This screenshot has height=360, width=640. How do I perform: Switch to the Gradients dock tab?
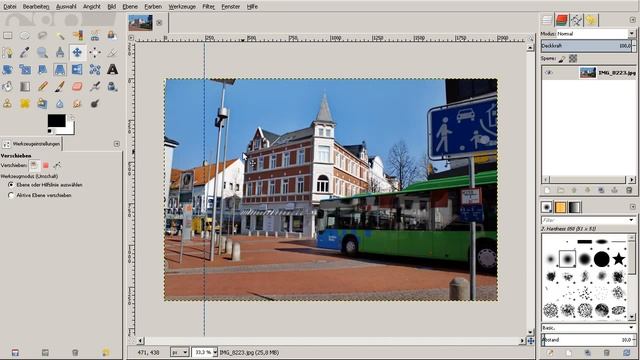tap(574, 207)
